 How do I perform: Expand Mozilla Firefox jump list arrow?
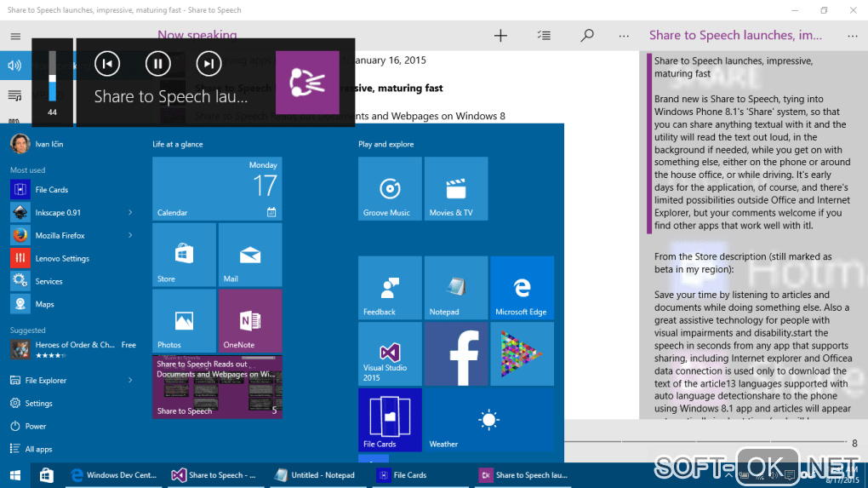tap(131, 235)
